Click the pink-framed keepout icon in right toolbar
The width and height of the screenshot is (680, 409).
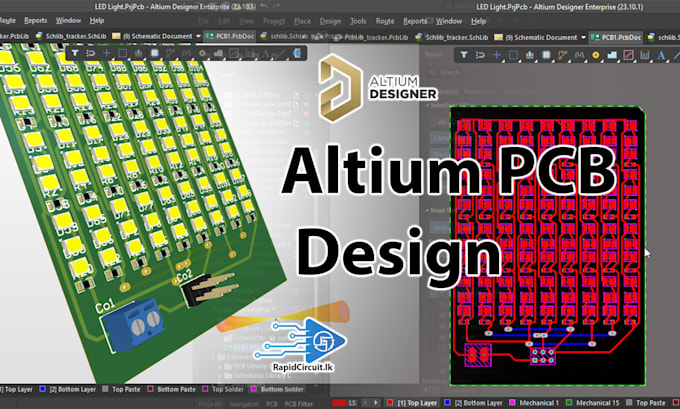tap(628, 55)
